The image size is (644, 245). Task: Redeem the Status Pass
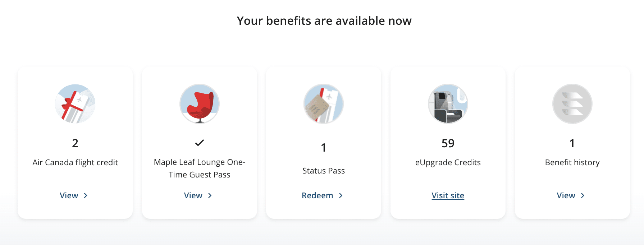(x=318, y=195)
